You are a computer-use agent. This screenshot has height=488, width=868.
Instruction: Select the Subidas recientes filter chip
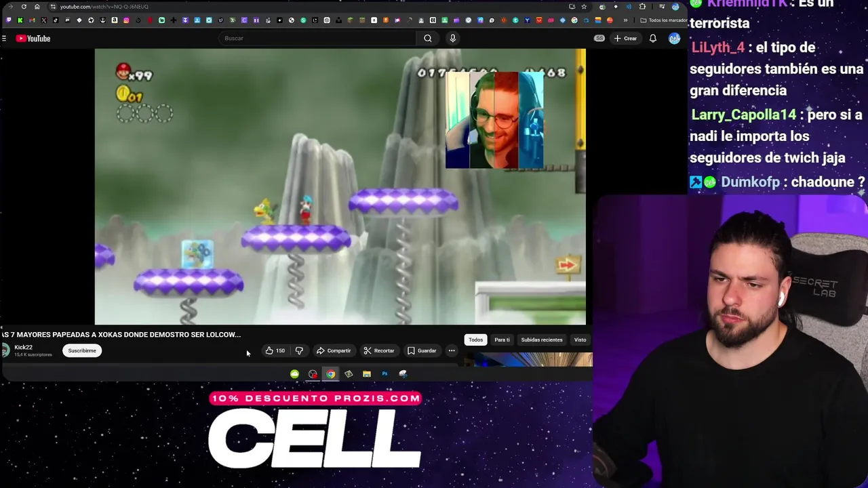tap(542, 340)
